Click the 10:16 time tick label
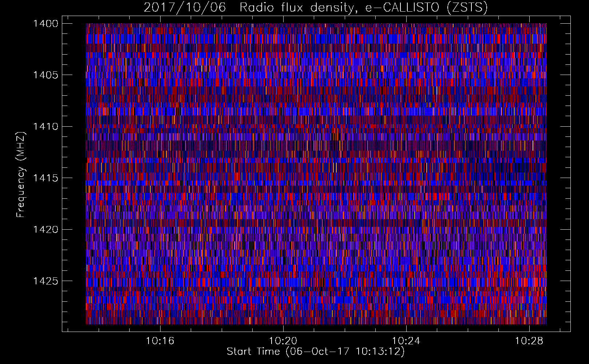 (160, 341)
